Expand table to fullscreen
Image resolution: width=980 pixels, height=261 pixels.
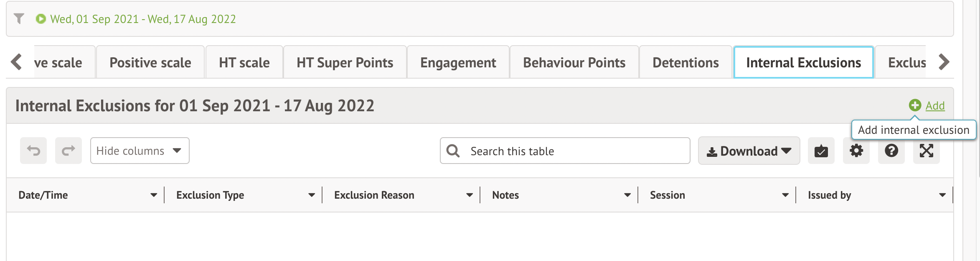coord(926,151)
